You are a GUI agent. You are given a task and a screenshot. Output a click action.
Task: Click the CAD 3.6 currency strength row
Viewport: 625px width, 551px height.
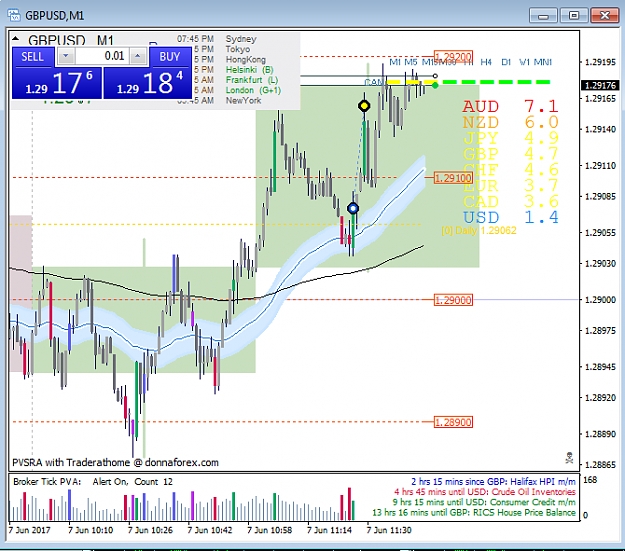click(510, 202)
